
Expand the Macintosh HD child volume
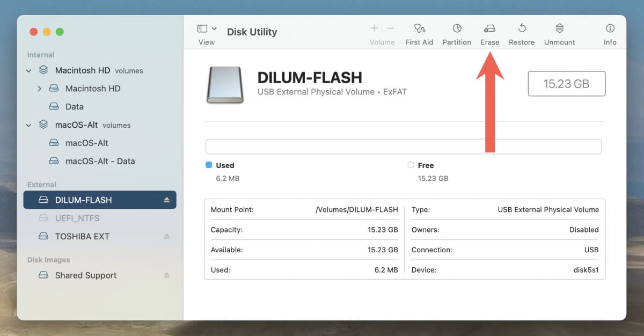(x=39, y=89)
